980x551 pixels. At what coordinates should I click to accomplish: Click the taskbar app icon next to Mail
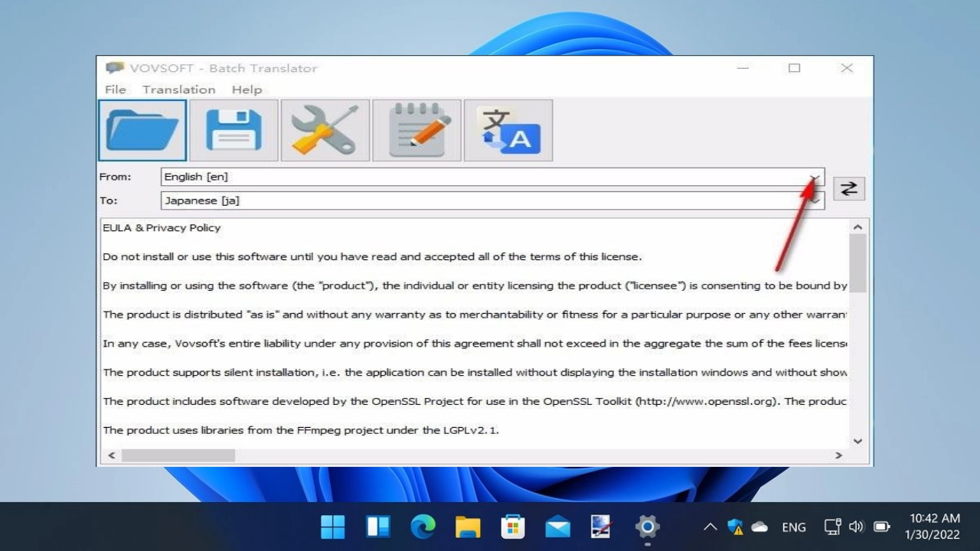click(603, 527)
